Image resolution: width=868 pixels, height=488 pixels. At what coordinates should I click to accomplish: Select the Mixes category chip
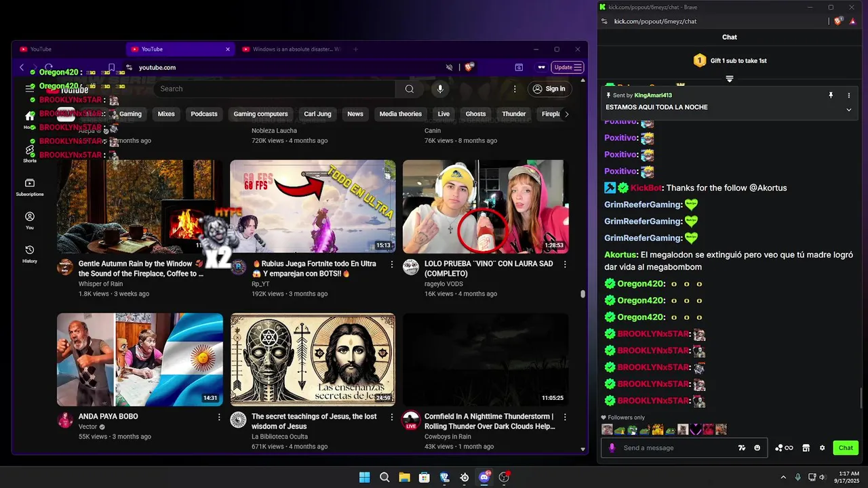(166, 114)
